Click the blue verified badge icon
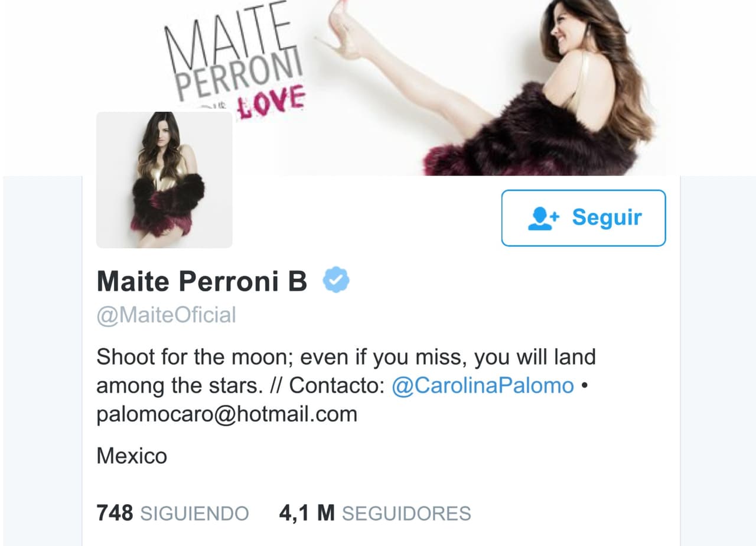This screenshot has width=756, height=546. pyautogui.click(x=336, y=281)
